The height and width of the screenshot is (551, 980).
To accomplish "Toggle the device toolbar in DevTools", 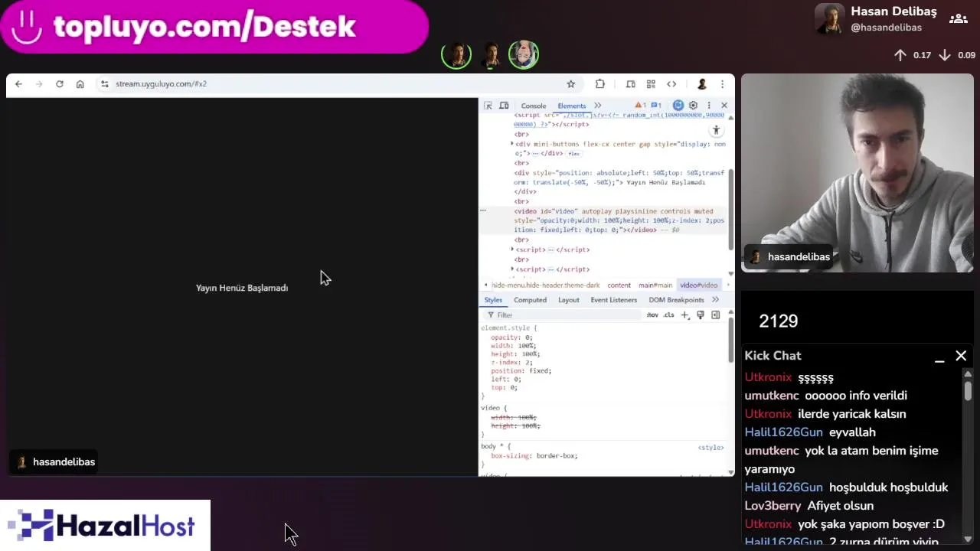I will coord(504,106).
